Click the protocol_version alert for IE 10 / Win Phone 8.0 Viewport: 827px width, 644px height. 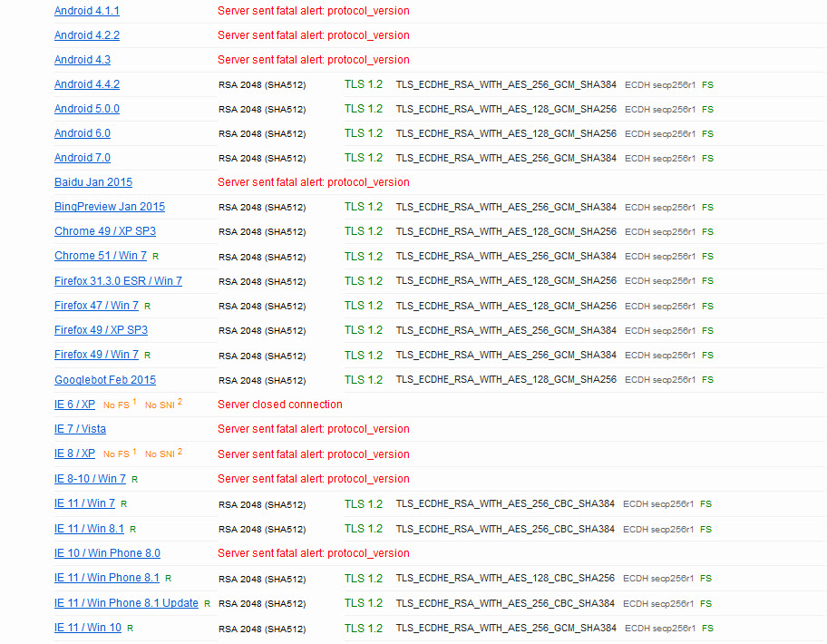pos(313,553)
